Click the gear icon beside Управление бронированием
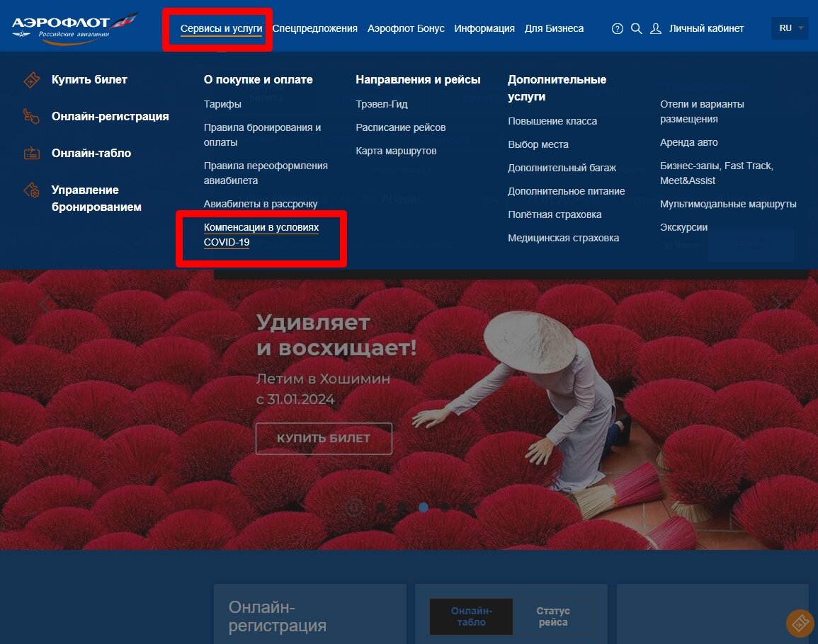 point(32,190)
